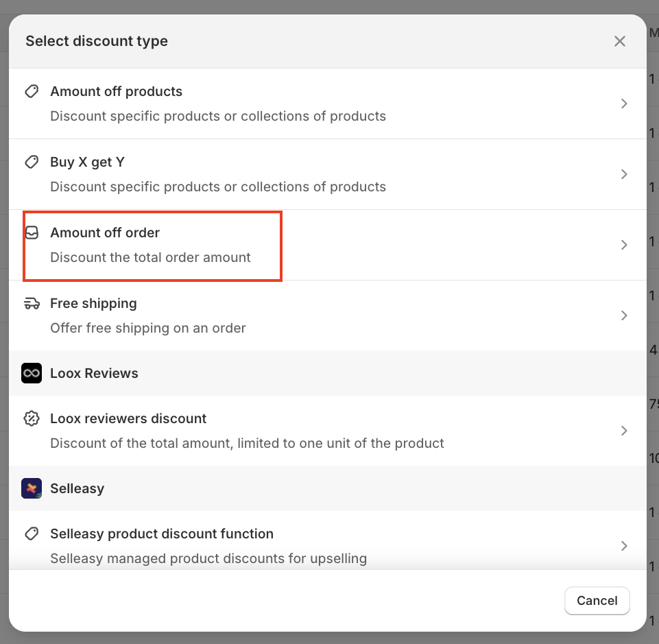The width and height of the screenshot is (659, 644).
Task: Expand Loox reviewers discount with its chevron
Action: 624,431
